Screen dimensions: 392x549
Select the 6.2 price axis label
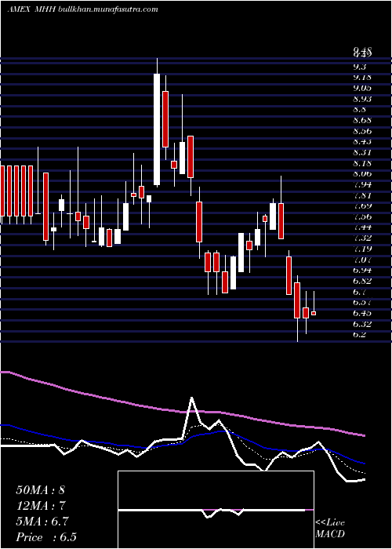360,335
